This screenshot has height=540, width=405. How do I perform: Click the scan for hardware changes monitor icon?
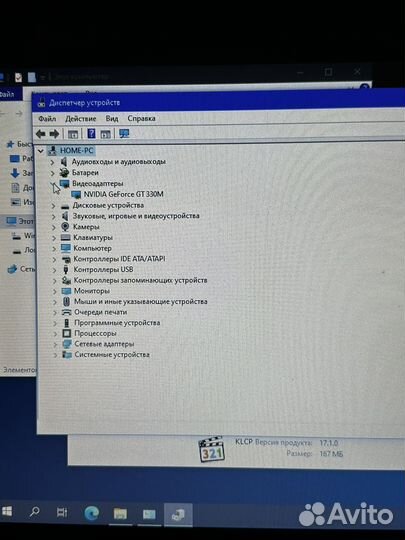tap(124, 133)
